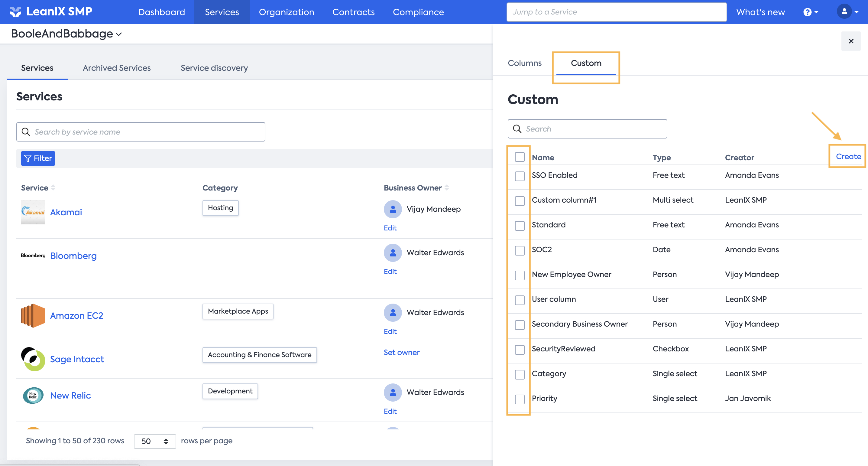The image size is (868, 466).
Task: Click the New Relic logo icon
Action: coord(33,396)
